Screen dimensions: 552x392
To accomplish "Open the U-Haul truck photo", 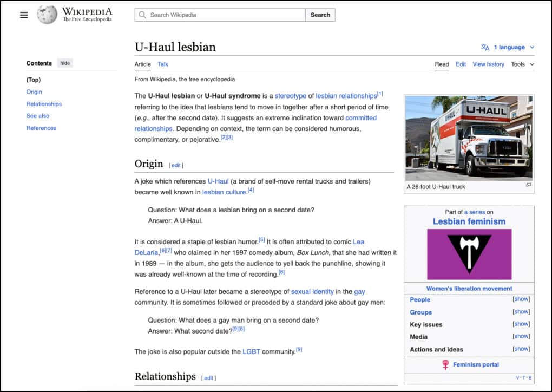I will pyautogui.click(x=469, y=138).
